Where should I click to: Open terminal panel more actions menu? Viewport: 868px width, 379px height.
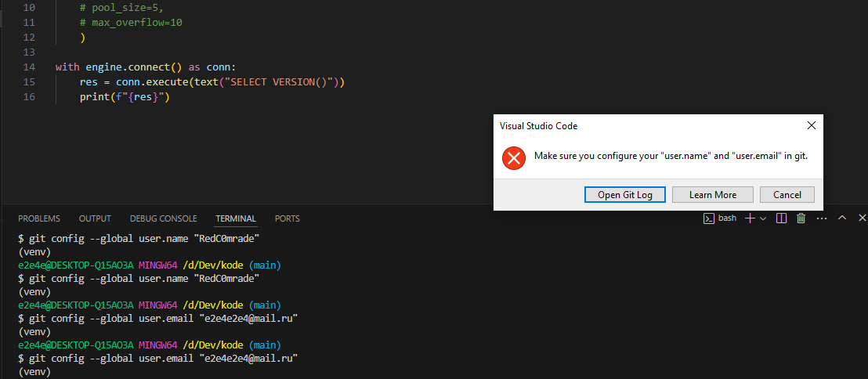pyautogui.click(x=820, y=218)
